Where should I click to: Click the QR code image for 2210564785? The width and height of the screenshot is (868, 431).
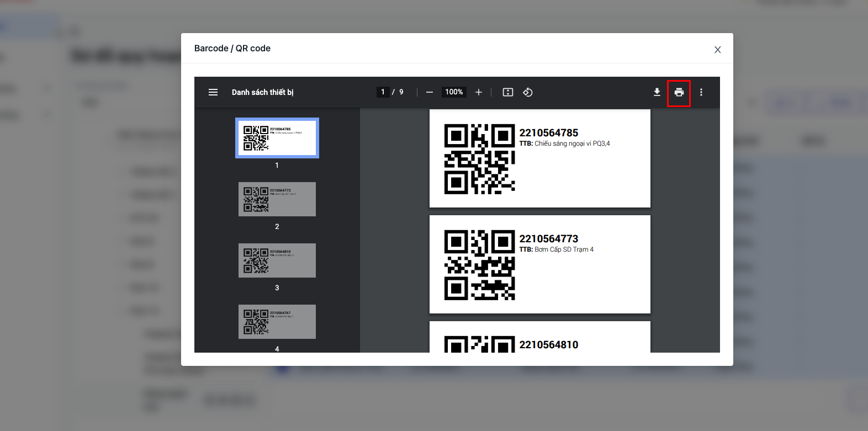480,159
